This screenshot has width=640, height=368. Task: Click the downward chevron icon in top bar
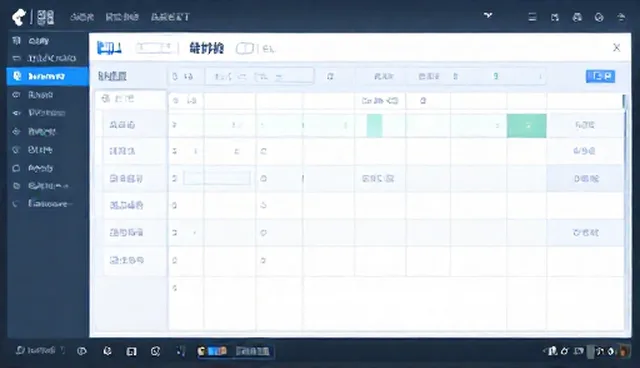[x=488, y=16]
